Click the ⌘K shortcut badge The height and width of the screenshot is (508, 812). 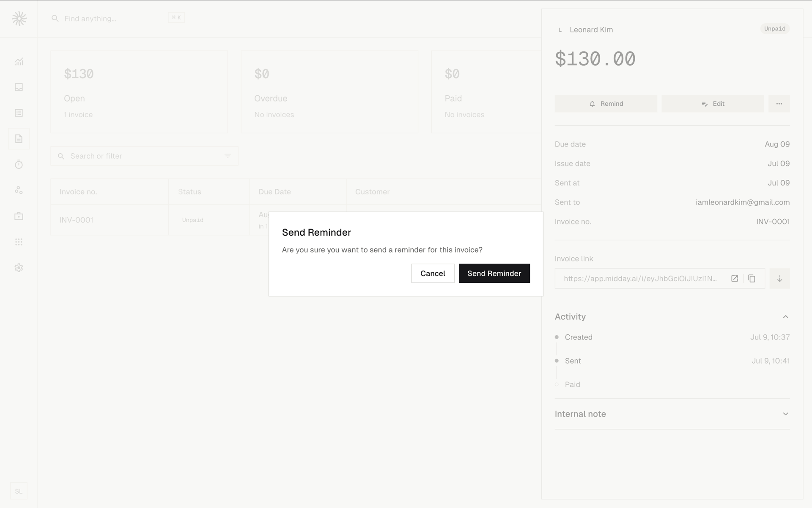pos(176,18)
